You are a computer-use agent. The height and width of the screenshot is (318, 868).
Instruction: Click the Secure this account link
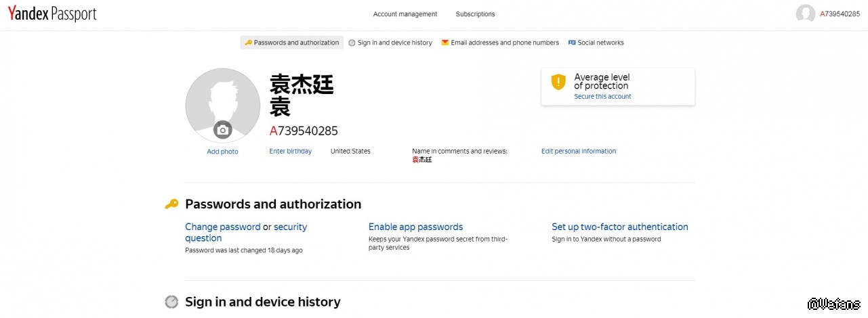602,97
